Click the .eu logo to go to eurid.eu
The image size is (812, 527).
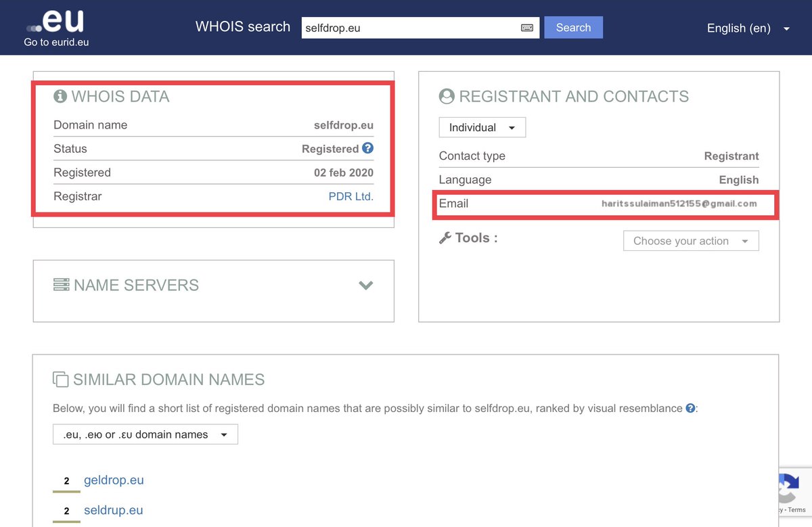[55, 20]
